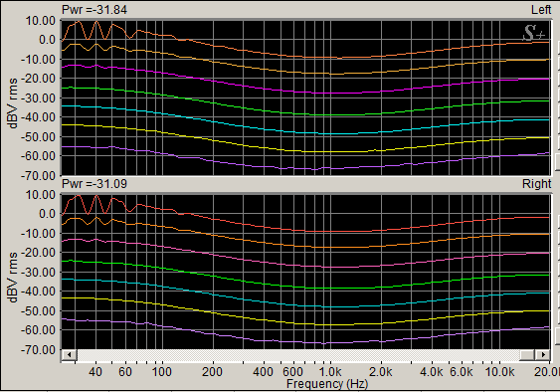Click the 2.0k frequency tick label

380,372
